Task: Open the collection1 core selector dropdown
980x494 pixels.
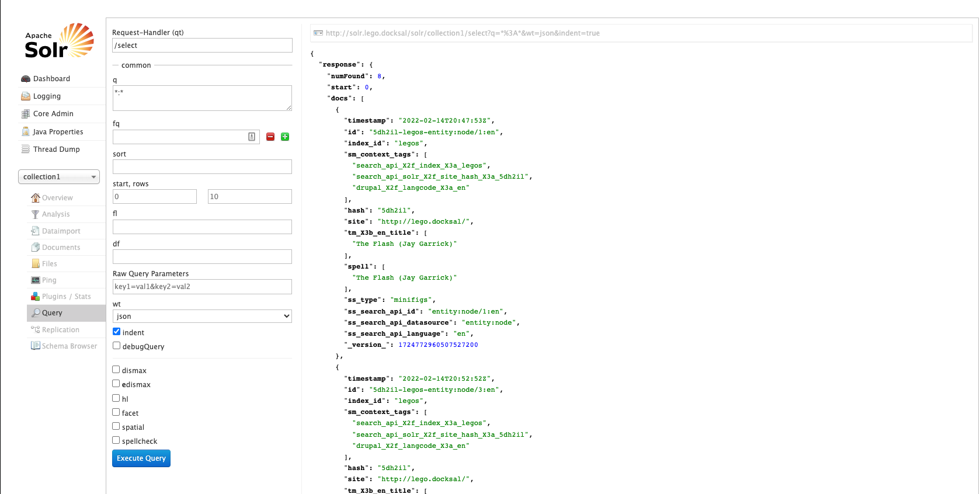Action: click(x=59, y=177)
